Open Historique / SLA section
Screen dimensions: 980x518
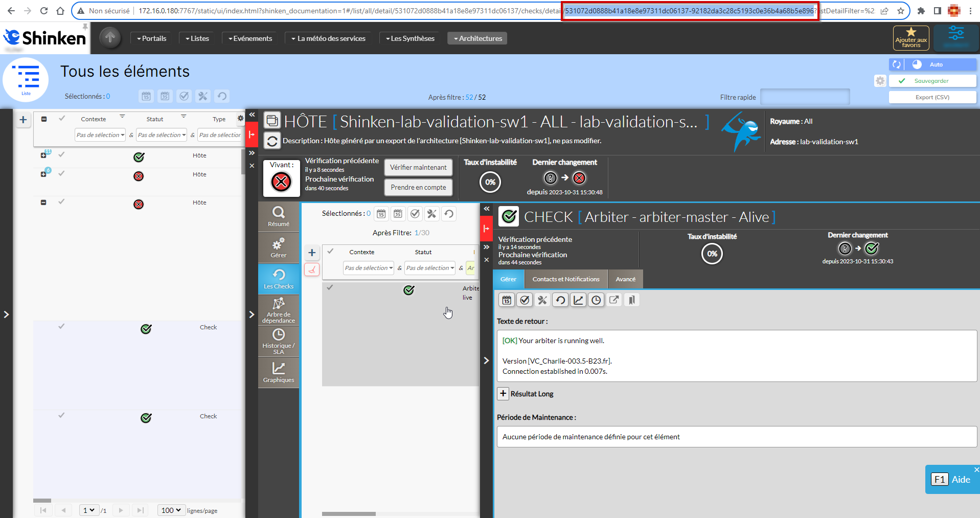pyautogui.click(x=279, y=341)
